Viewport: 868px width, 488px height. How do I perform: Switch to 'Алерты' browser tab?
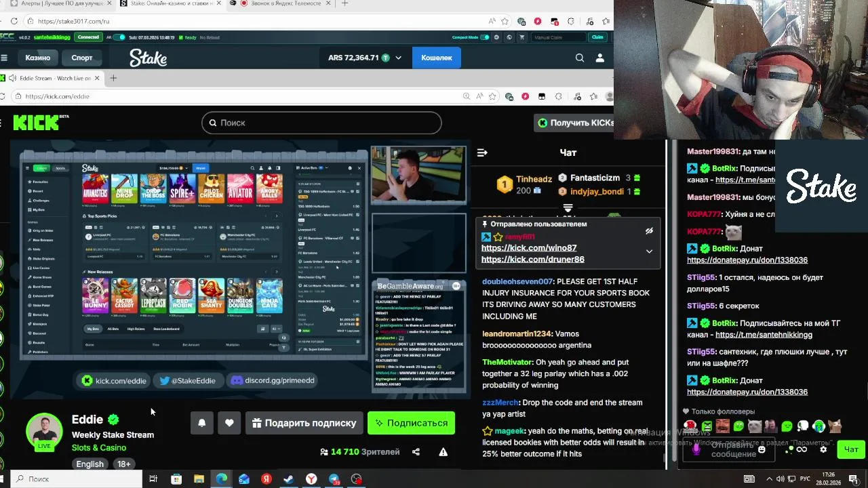[x=56, y=3]
